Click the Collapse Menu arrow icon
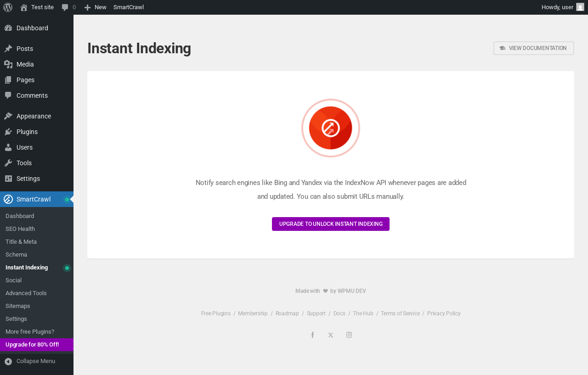588x375 pixels. tap(8, 362)
